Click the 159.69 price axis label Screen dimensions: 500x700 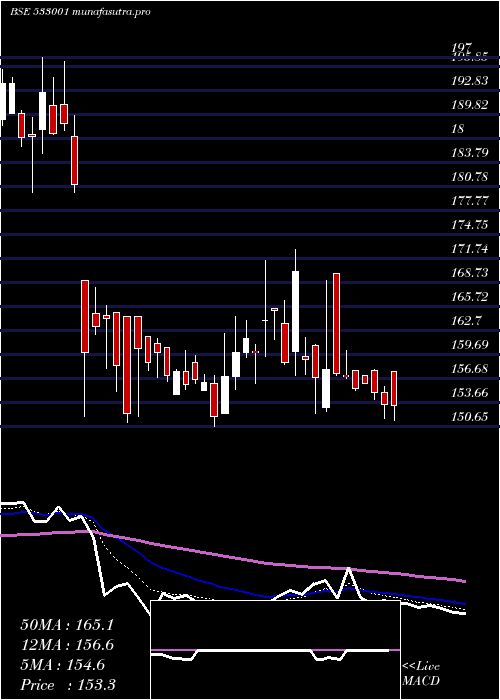(470, 345)
